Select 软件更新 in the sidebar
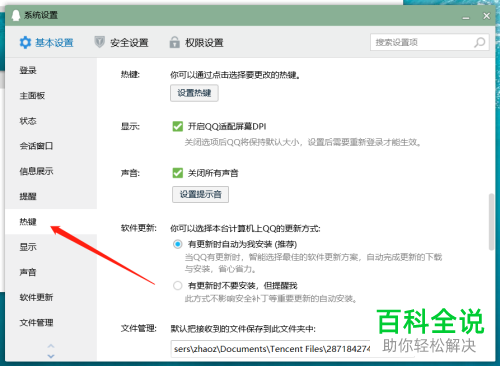 (x=51, y=297)
